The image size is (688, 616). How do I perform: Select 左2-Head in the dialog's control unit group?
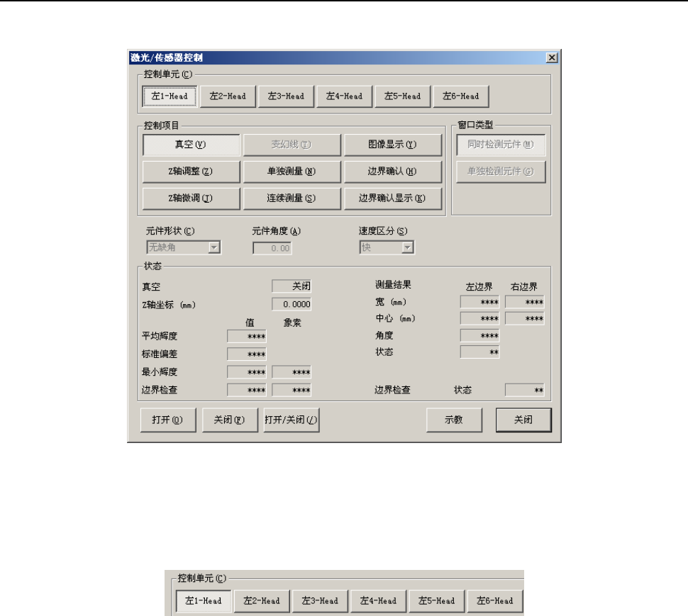(x=228, y=96)
